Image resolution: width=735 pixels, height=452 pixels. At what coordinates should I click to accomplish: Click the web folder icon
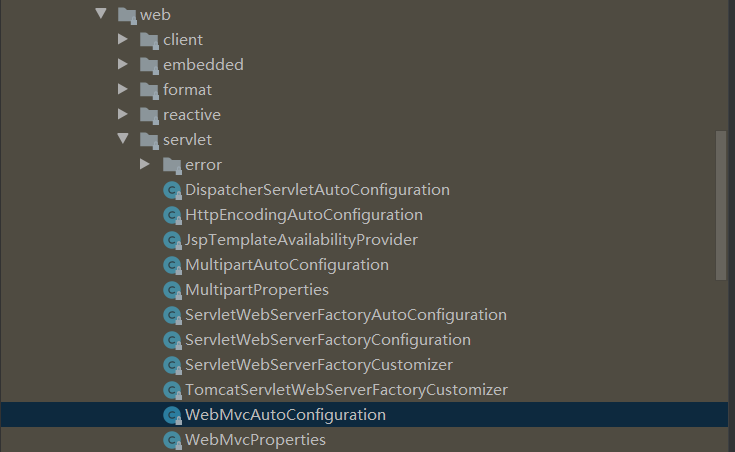click(127, 15)
